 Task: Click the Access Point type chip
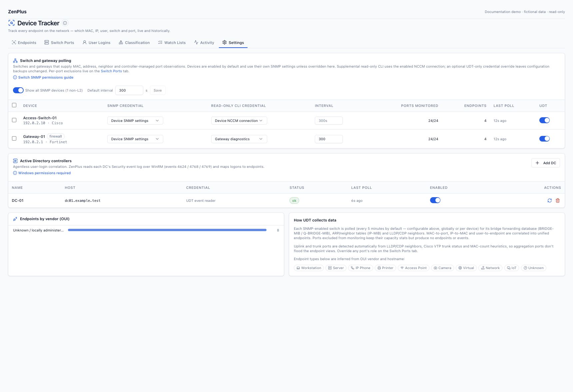tap(413, 268)
